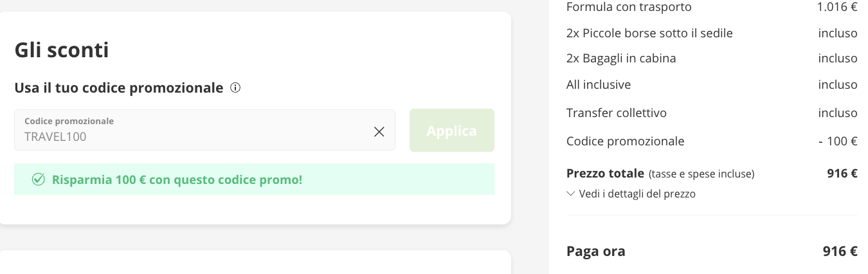Select the Piccole borse sotto il sedile item
This screenshot has width=868, height=274.
[649, 33]
